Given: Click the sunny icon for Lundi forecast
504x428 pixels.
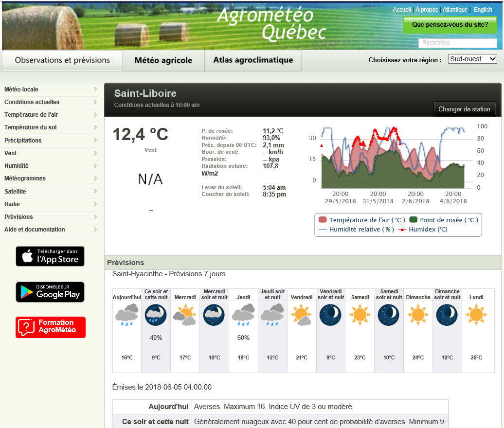Looking at the screenshot, I should [476, 315].
